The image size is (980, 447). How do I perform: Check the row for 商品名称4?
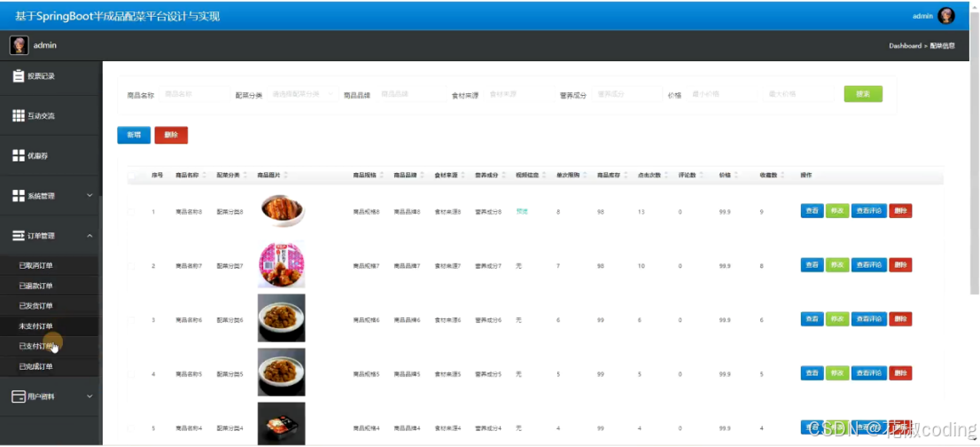(x=131, y=428)
